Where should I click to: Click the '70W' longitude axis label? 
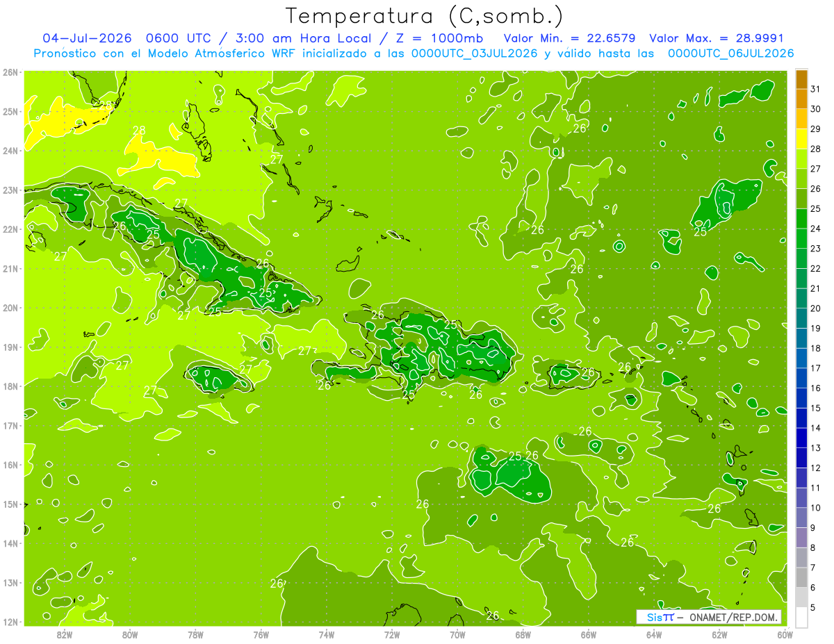457,634
